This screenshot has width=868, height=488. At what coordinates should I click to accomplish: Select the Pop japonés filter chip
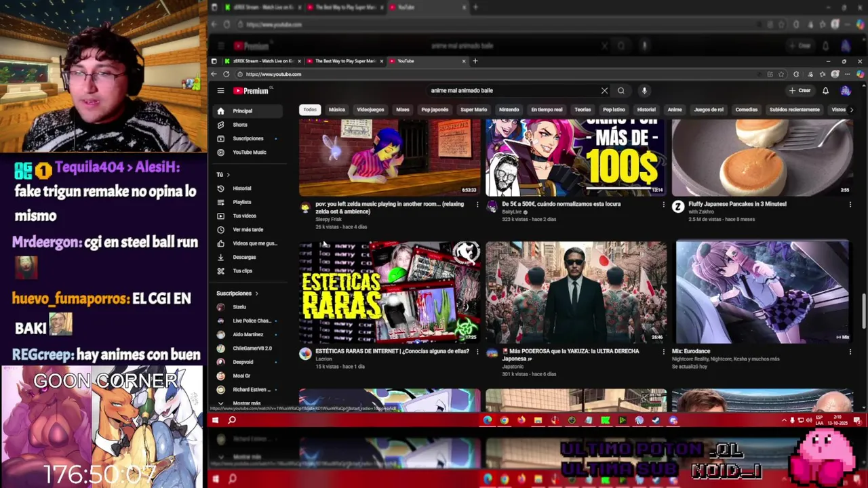click(435, 110)
